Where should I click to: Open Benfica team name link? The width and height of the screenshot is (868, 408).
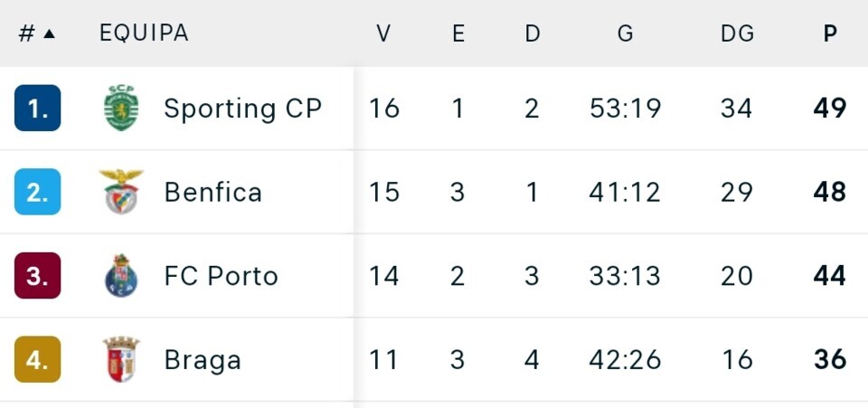click(x=212, y=192)
